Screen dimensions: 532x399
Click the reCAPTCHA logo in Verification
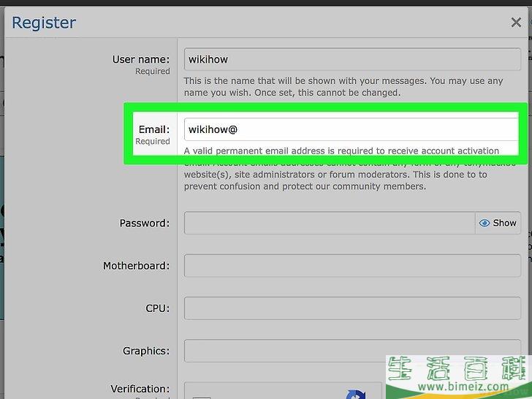click(x=356, y=395)
